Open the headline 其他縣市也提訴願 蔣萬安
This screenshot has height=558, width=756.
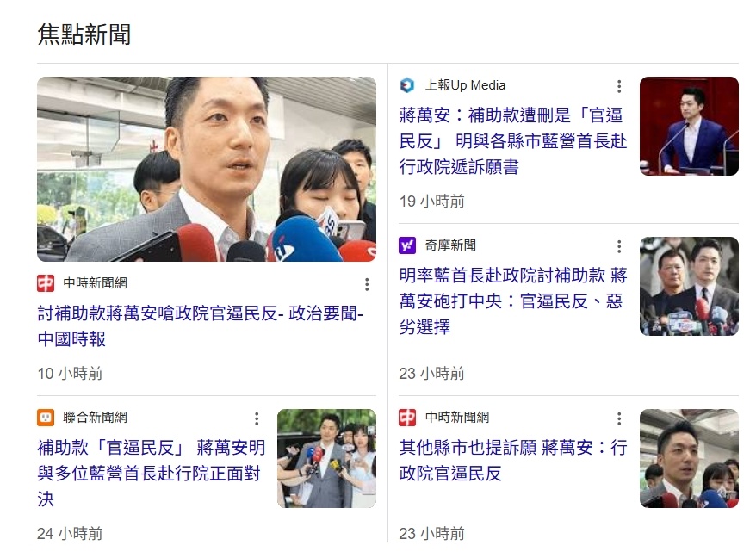[x=513, y=460]
